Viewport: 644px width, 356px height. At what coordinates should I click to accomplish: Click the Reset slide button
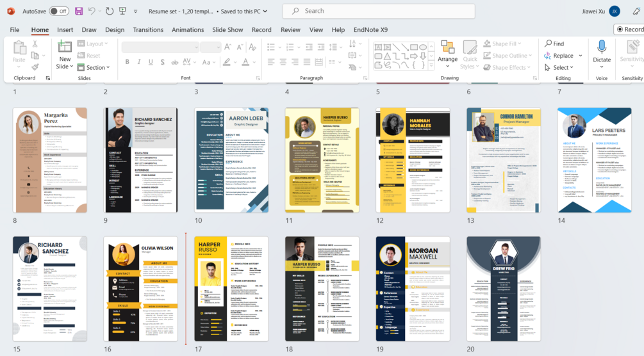[x=88, y=56]
